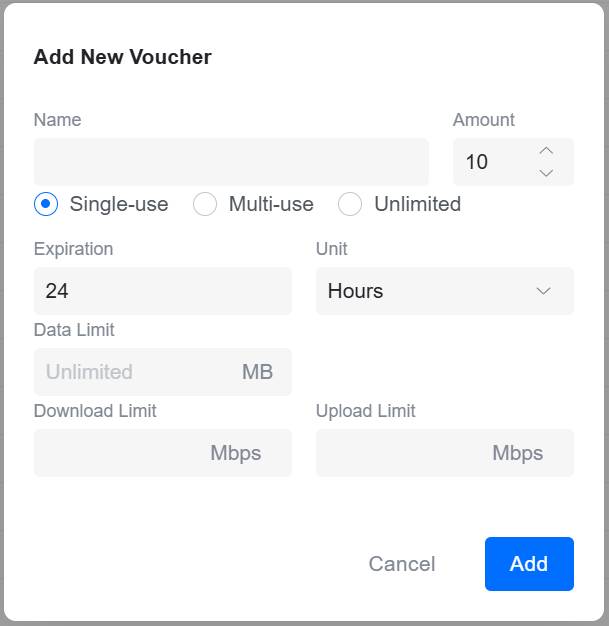Focus the Name text field
The image size is (609, 626).
pyautogui.click(x=231, y=162)
